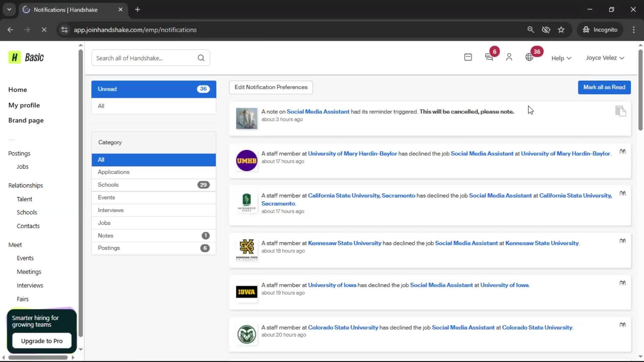Click the person profile icon in the top bar

509,57
